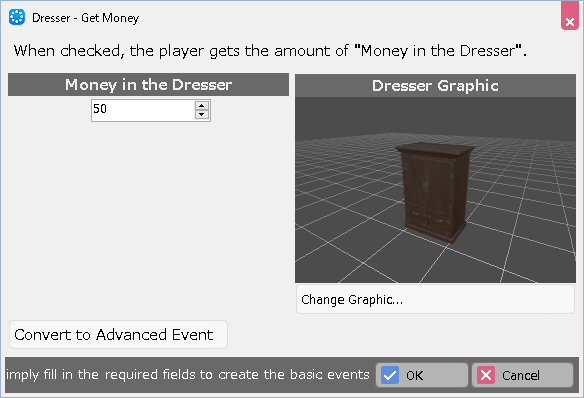Increase money amount with up arrow

click(x=201, y=105)
